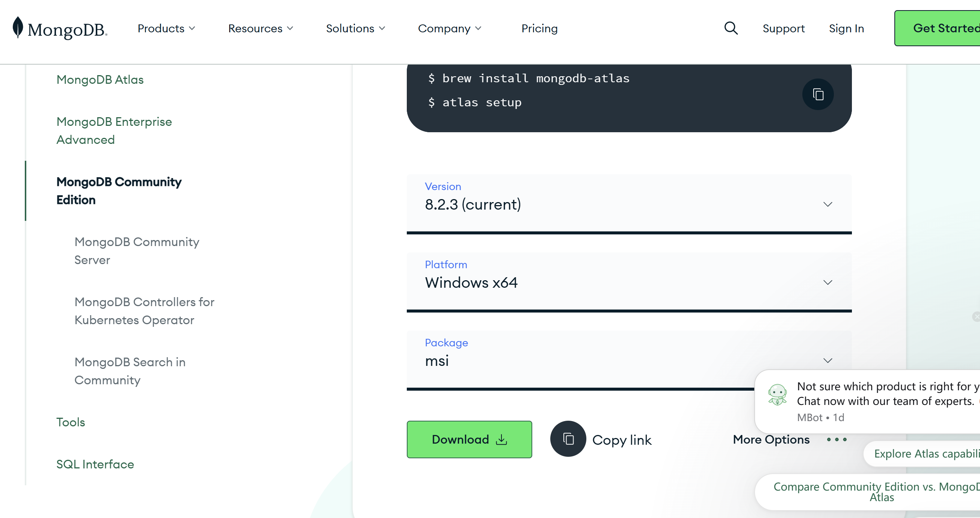980x518 pixels.
Task: Click the MBot chat avatar icon
Action: 777,394
